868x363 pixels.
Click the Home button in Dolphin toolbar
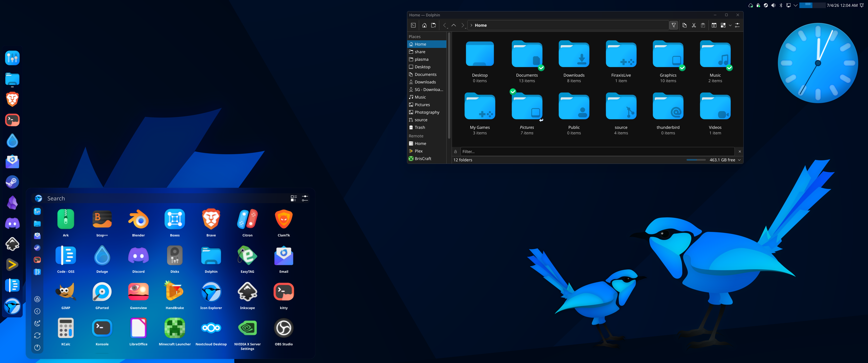pyautogui.click(x=424, y=25)
